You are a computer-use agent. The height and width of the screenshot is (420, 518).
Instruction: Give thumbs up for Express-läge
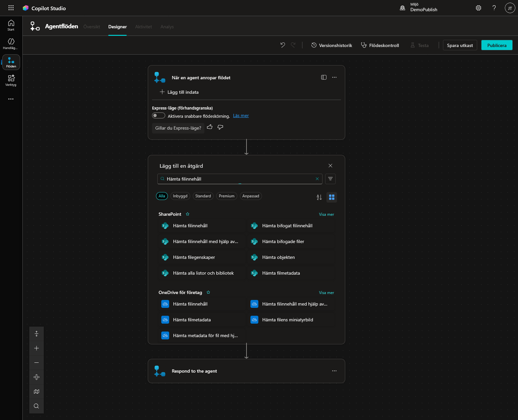(x=210, y=127)
